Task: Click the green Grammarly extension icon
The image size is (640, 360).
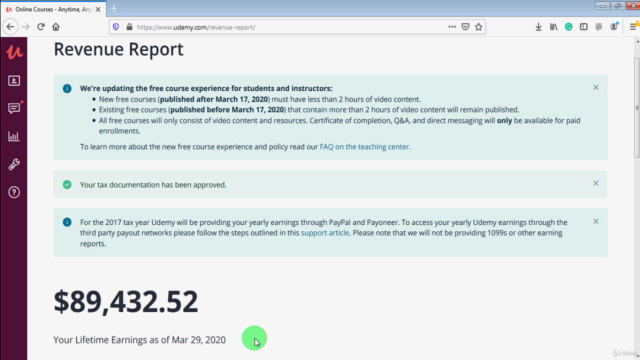Action: pos(569,27)
